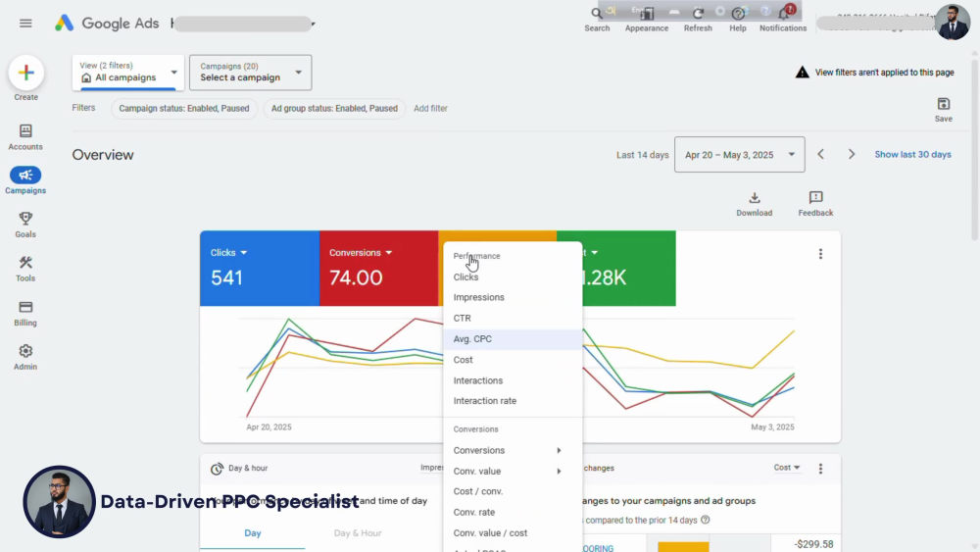Open Cost dropdown in biggest changes card

787,468
